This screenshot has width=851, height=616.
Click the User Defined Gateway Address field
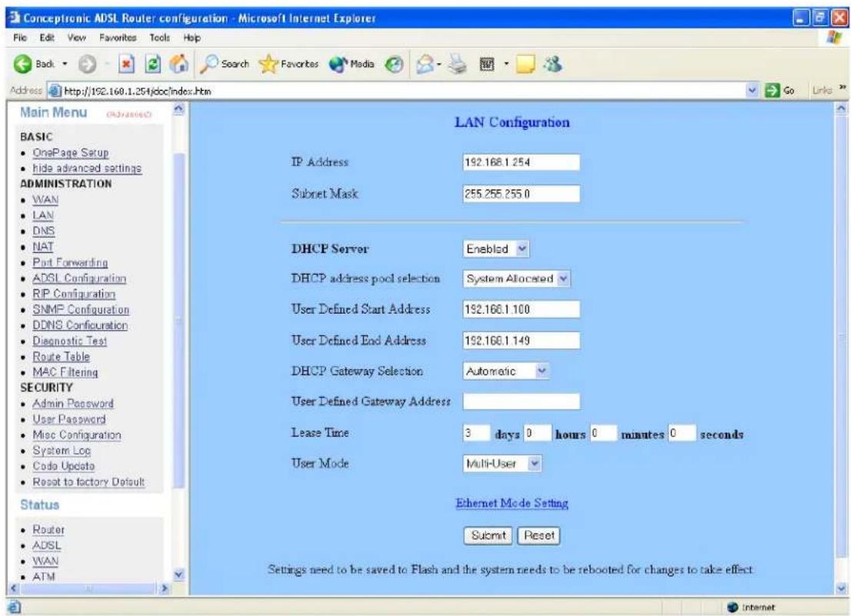click(x=521, y=401)
